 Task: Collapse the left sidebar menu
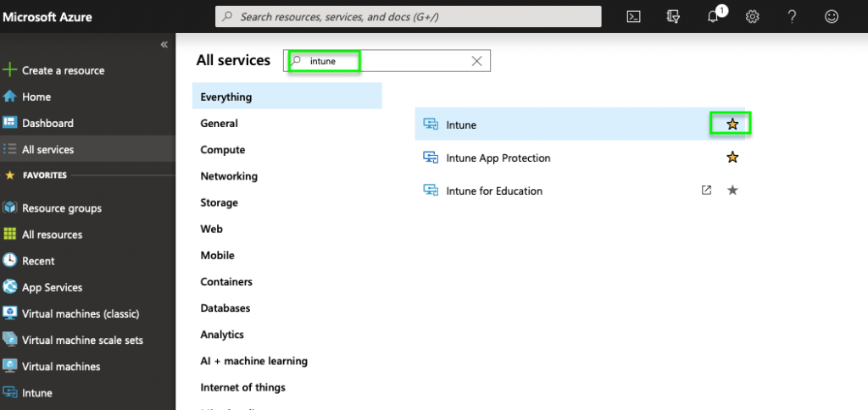pos(164,45)
